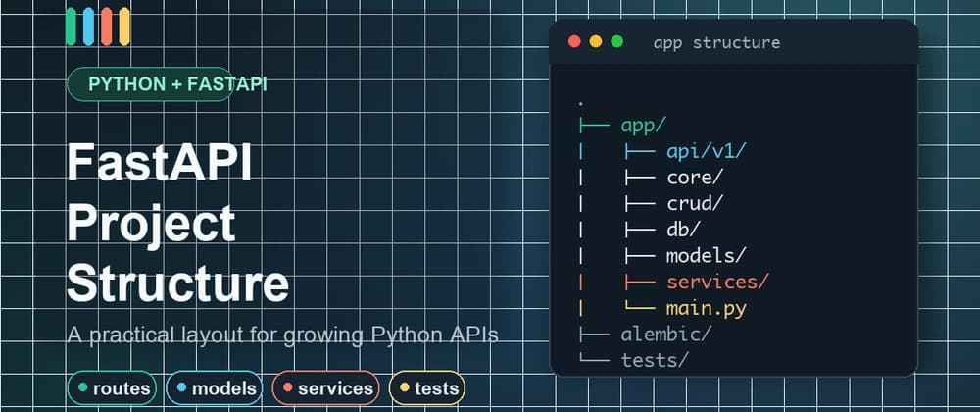Select the db/ folder entry
Viewport: 980px width, 412px height.
(682, 231)
